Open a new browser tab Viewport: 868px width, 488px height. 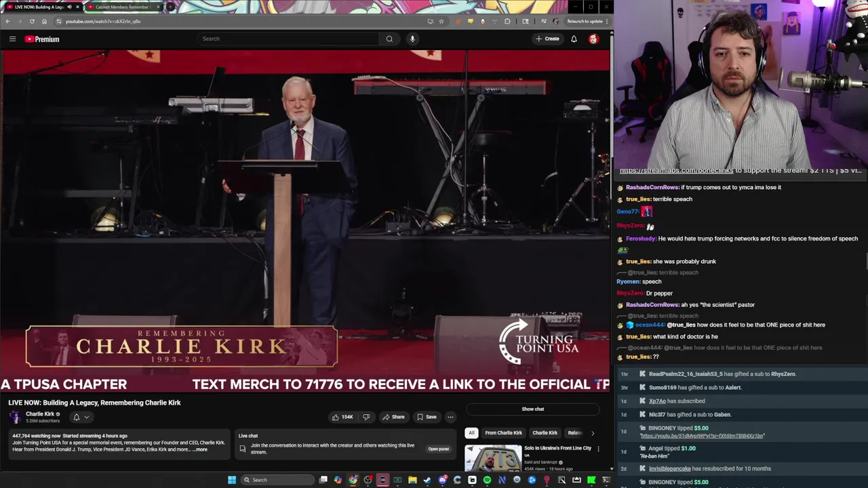pyautogui.click(x=171, y=7)
